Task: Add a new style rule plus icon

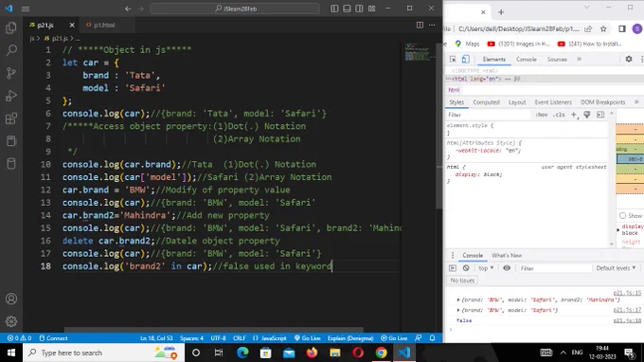Action: pyautogui.click(x=574, y=115)
